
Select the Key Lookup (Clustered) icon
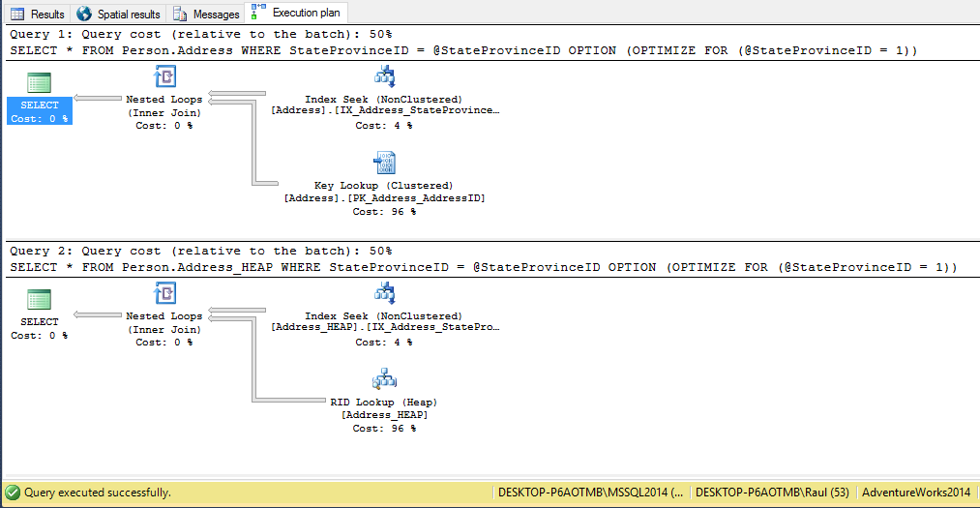tap(384, 163)
